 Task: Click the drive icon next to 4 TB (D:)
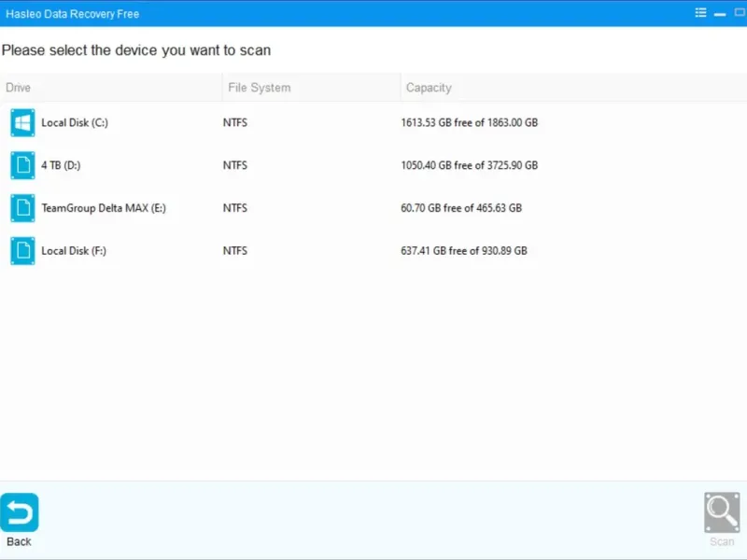22,165
